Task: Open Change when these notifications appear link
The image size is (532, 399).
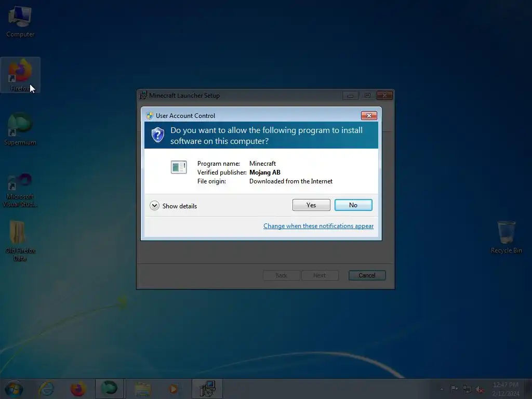Action: [x=318, y=226]
